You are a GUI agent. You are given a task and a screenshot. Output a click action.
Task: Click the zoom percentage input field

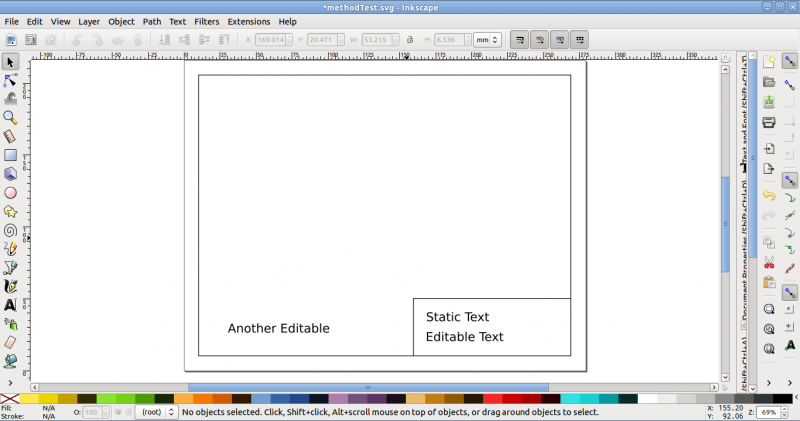tap(768, 412)
